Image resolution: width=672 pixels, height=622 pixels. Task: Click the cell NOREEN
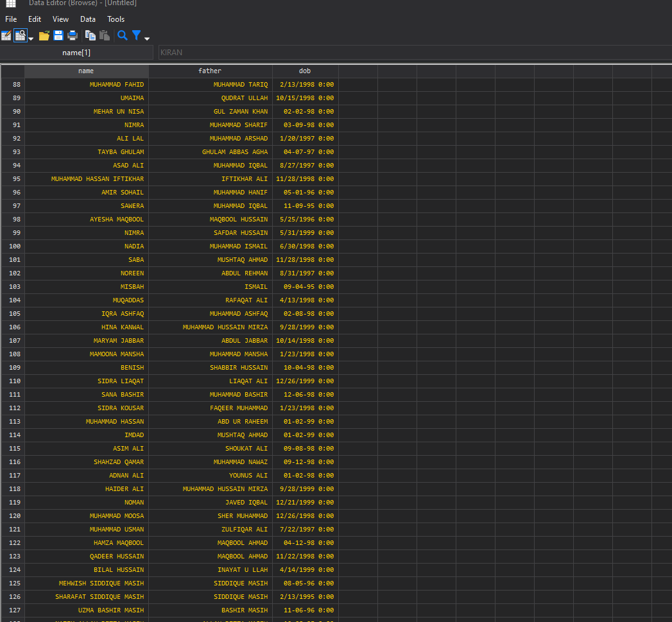pyautogui.click(x=87, y=273)
